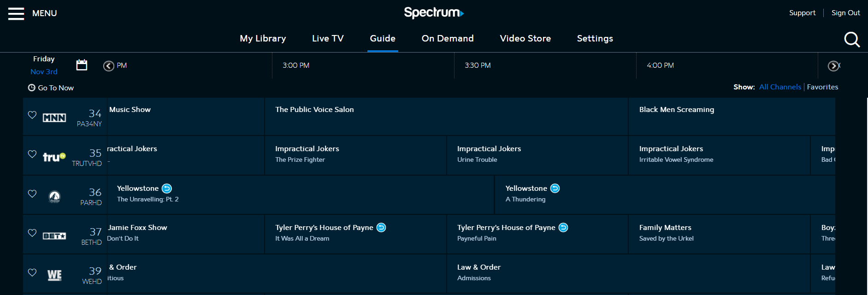This screenshot has width=868, height=295.
Task: Open the calendar date picker icon
Action: tap(82, 65)
